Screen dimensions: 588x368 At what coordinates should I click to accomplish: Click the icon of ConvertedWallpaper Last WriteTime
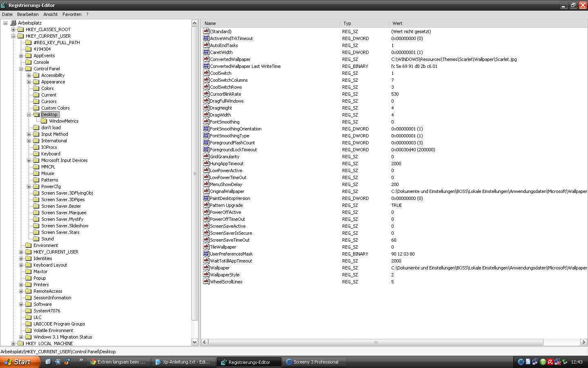pos(206,66)
